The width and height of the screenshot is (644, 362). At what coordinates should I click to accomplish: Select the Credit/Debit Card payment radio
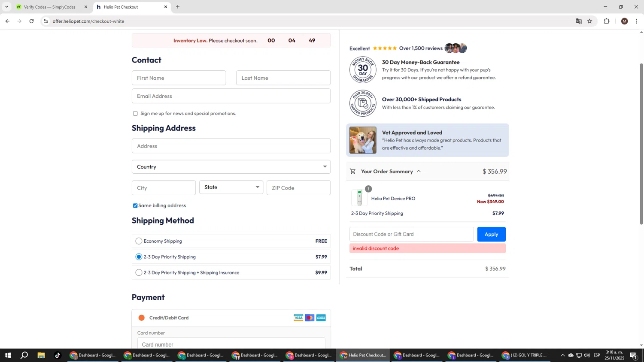[142, 318]
